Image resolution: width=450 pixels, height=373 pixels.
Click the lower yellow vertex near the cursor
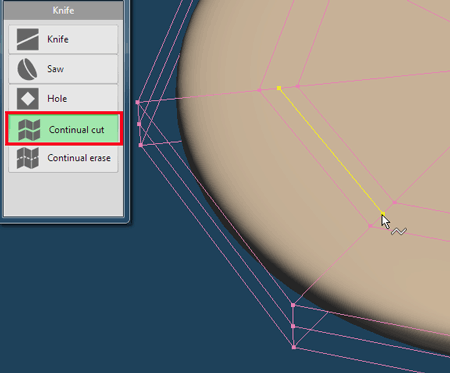click(x=383, y=214)
